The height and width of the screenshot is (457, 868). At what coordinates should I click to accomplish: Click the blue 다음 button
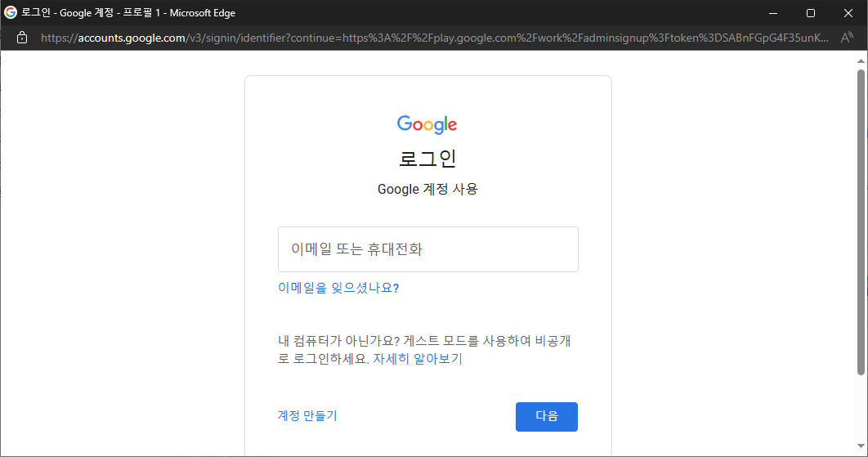click(546, 417)
